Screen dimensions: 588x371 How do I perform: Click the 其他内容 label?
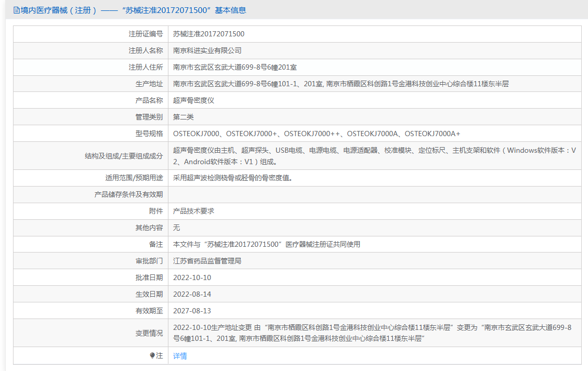click(x=149, y=228)
